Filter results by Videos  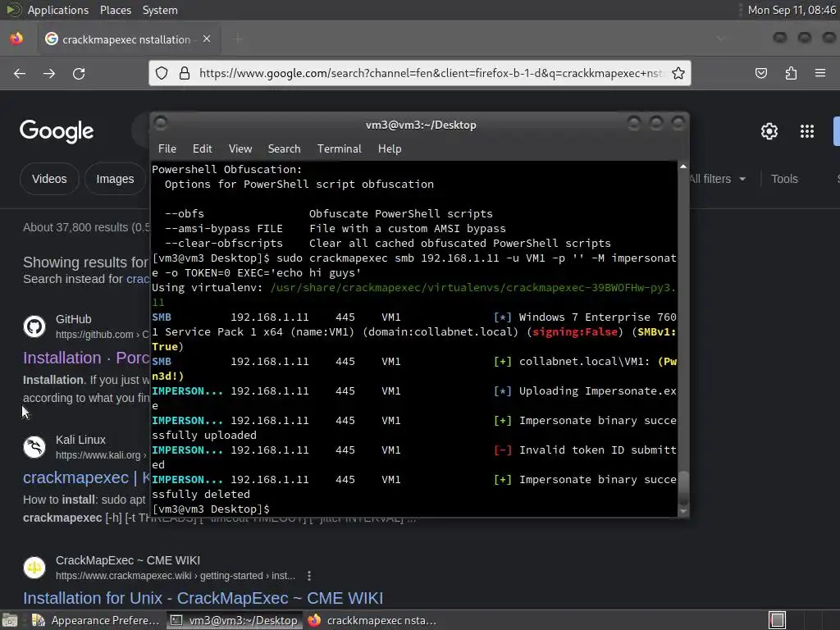point(49,179)
